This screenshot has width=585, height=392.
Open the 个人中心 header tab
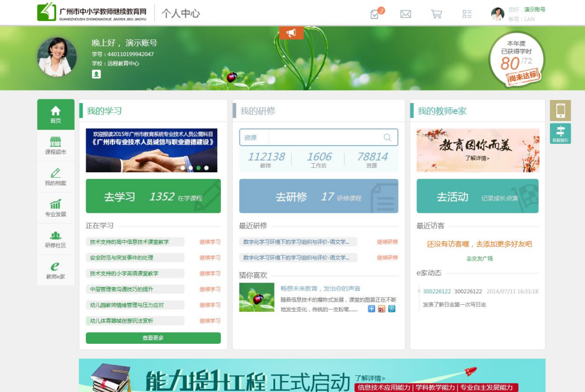pos(181,13)
